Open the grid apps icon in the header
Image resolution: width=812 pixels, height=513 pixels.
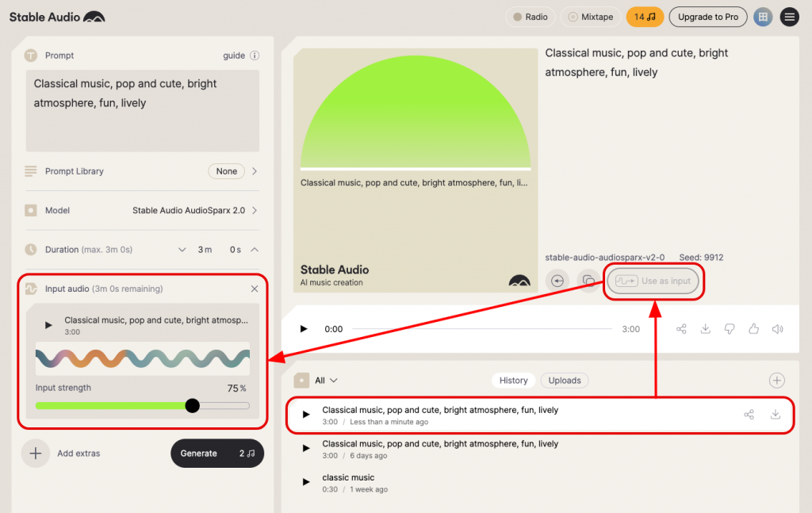[x=762, y=17]
